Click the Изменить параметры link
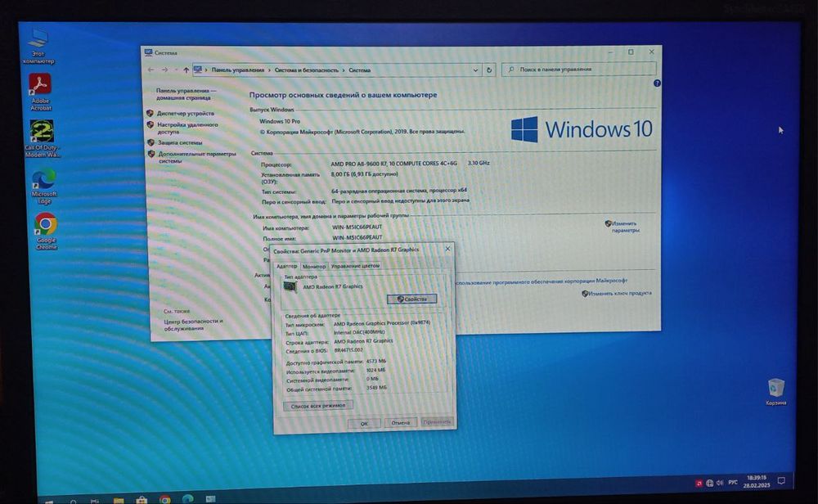This screenshot has width=818, height=504. [624, 227]
